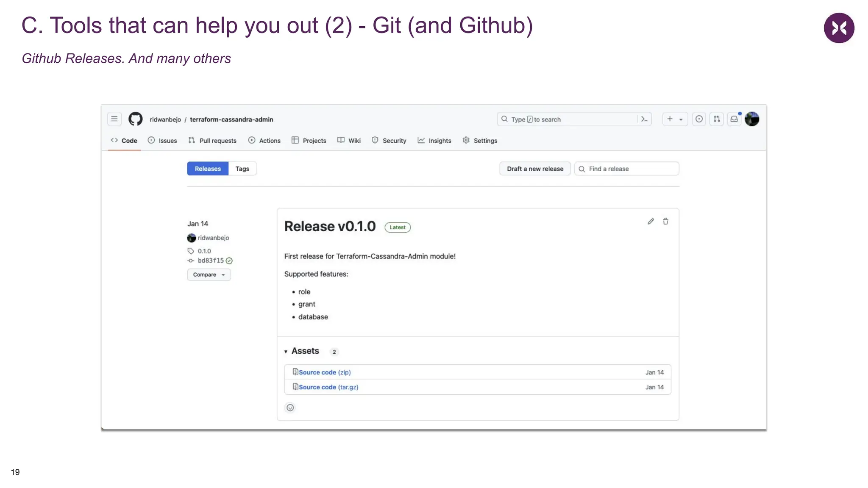Switch to the Issues tab
This screenshot has width=868, height=488.
(162, 141)
